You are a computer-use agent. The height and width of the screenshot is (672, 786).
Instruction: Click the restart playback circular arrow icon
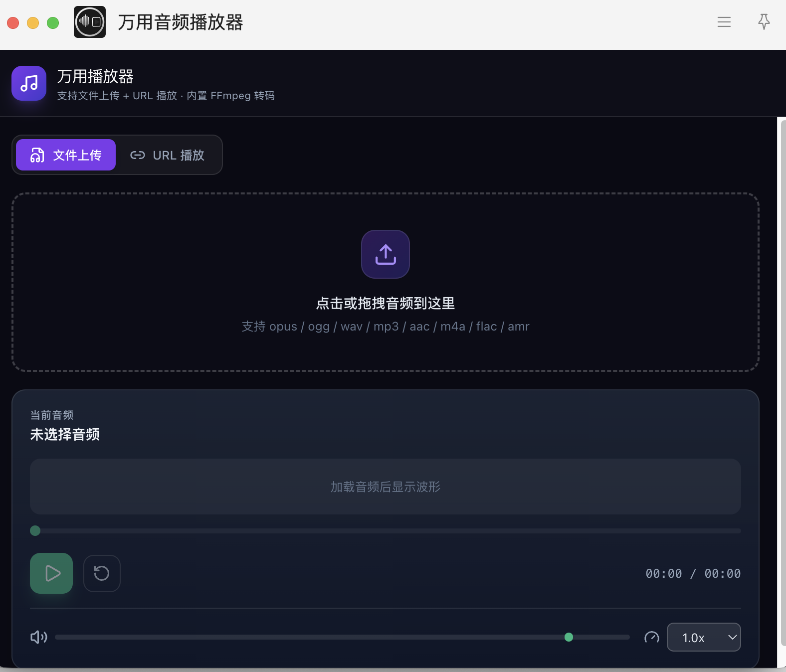point(102,573)
